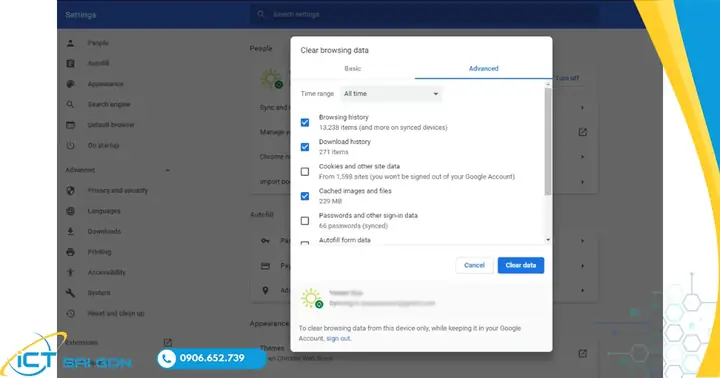Viewport: 720px width, 378px height.
Task: Select Downloads in settings sidebar
Action: [104, 231]
